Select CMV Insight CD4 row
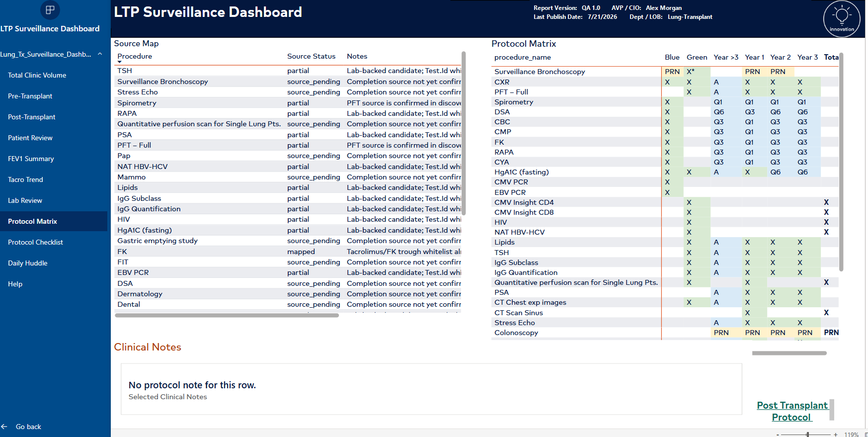 point(665,202)
